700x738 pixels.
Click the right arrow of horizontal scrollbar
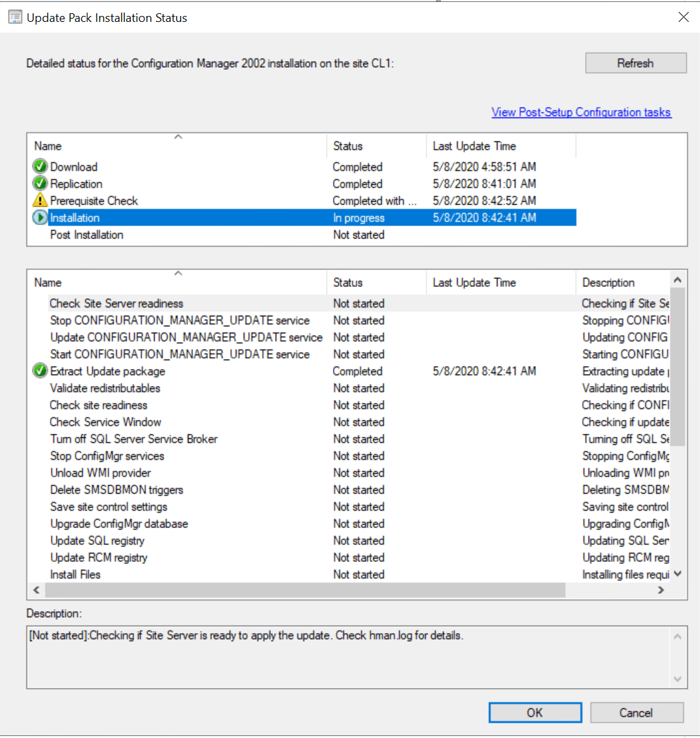pos(661,591)
